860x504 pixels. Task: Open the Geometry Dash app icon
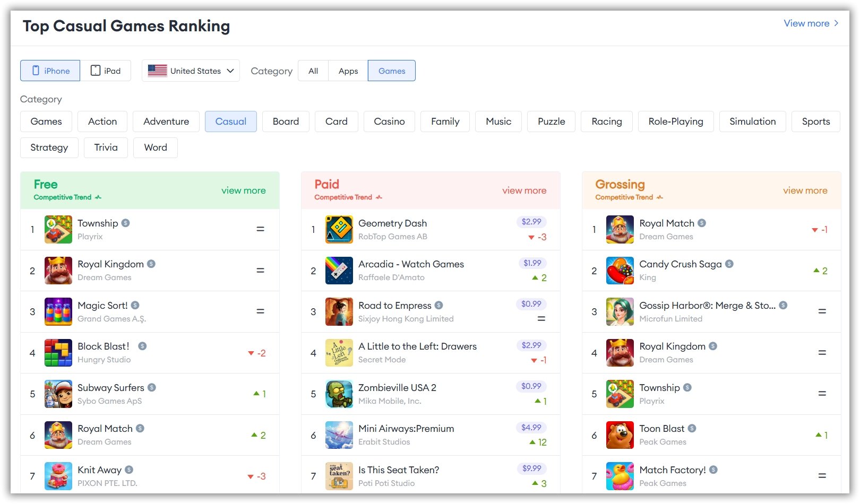pyautogui.click(x=339, y=229)
